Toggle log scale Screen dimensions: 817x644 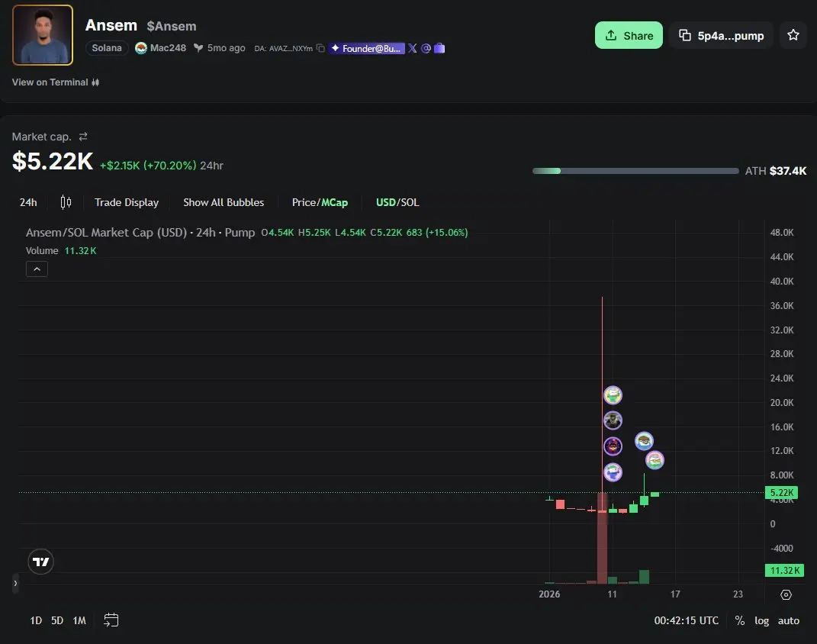(x=762, y=620)
